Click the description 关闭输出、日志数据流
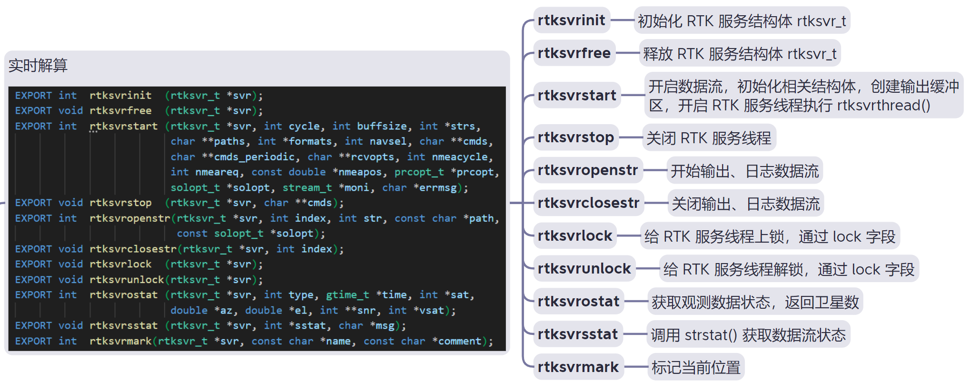The image size is (980, 382). click(746, 203)
